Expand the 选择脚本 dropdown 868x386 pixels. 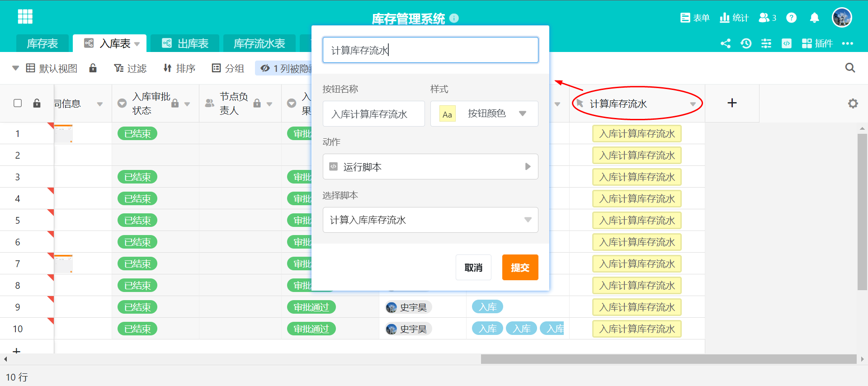pyautogui.click(x=430, y=220)
